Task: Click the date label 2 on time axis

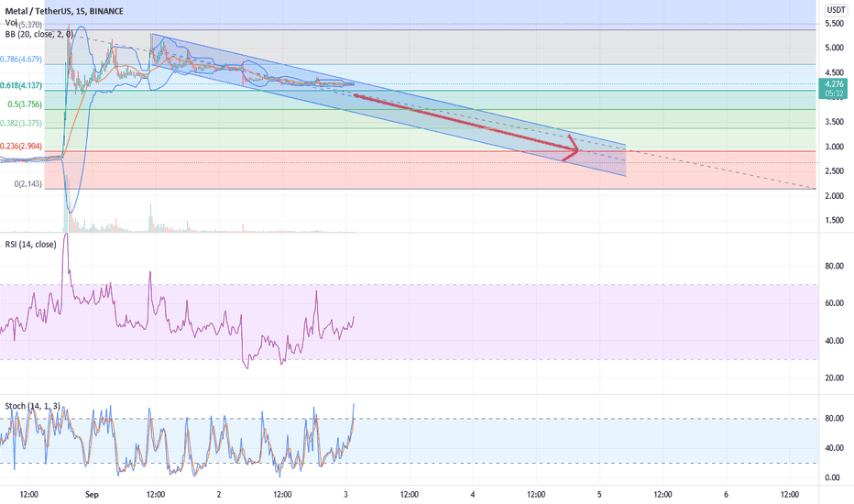Action: (x=219, y=495)
